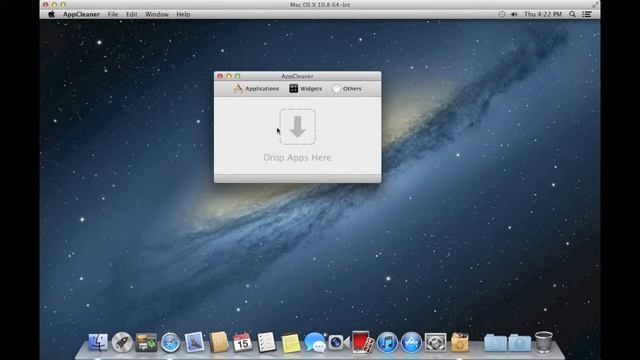Open Notification Center list icon
Viewport: 640px width, 360px height.
(587, 14)
